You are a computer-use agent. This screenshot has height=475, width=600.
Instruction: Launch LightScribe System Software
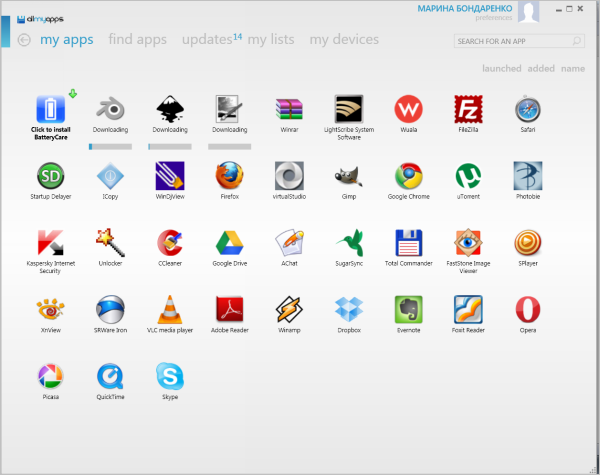pos(349,109)
